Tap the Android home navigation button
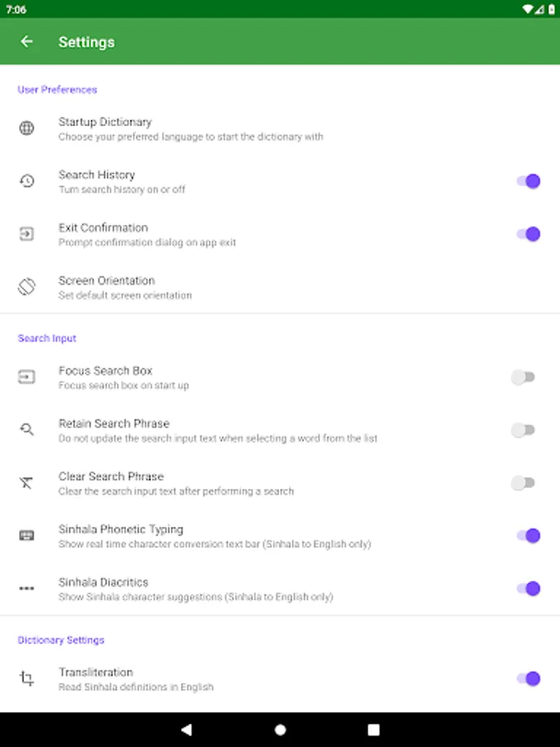Image resolution: width=560 pixels, height=747 pixels. [280, 730]
